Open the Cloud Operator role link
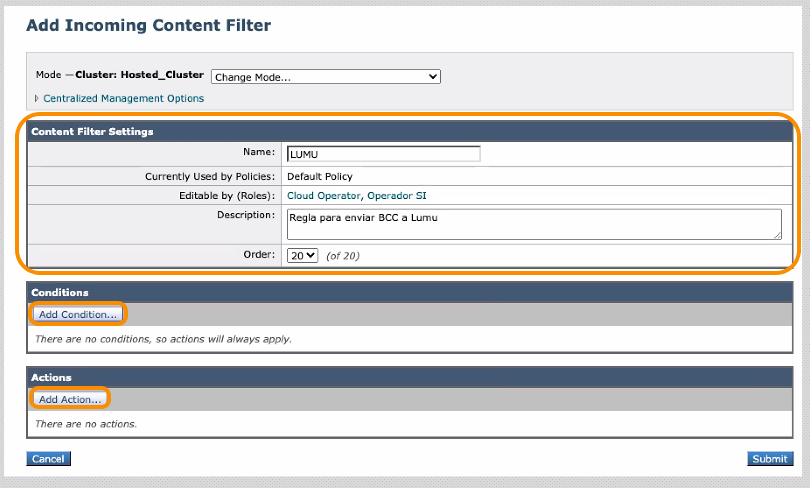The width and height of the screenshot is (810, 488). pyautogui.click(x=323, y=196)
